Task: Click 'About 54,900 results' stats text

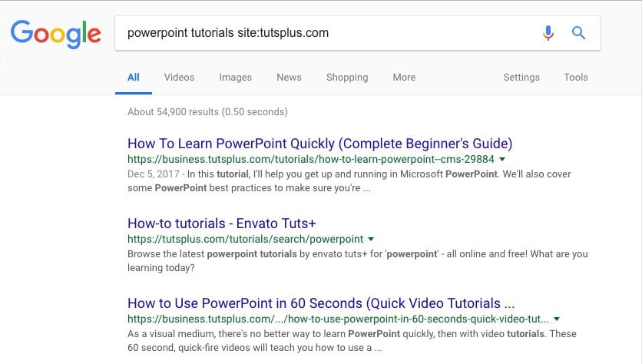Action: coord(207,112)
